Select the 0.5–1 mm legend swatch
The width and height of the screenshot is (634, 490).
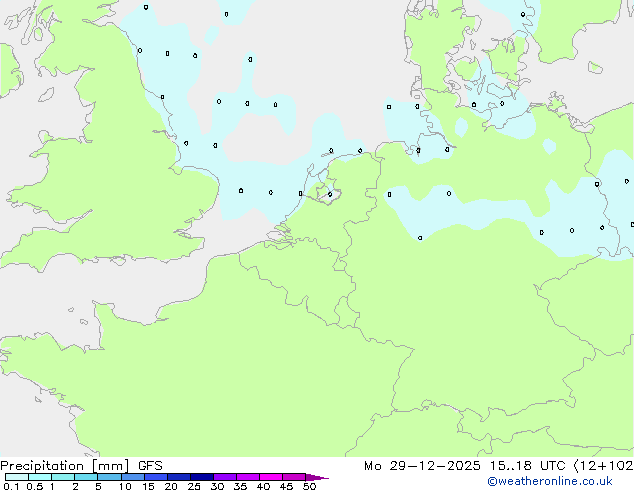(x=40, y=477)
